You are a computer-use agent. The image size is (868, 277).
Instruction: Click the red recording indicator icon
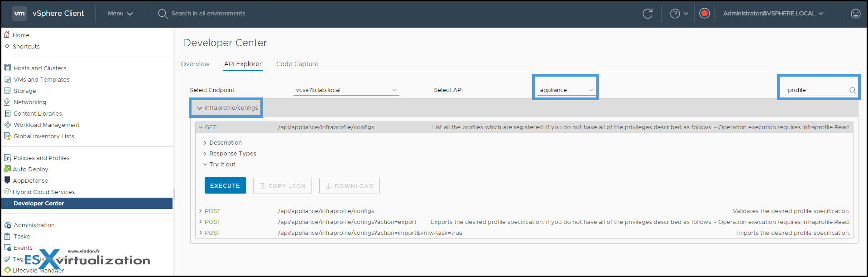pyautogui.click(x=704, y=13)
